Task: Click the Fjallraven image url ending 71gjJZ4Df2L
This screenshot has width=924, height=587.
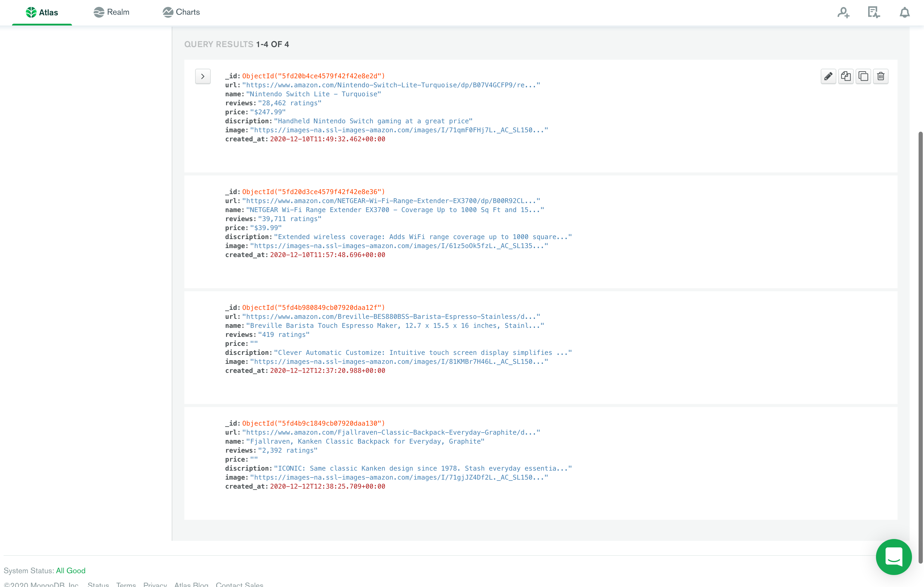Action: point(399,477)
